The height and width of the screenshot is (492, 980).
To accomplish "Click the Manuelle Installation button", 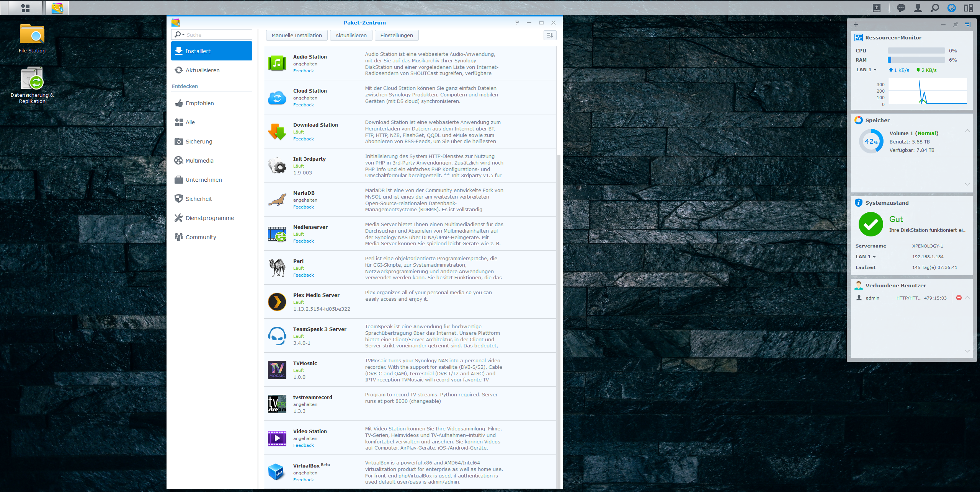I will coord(297,35).
